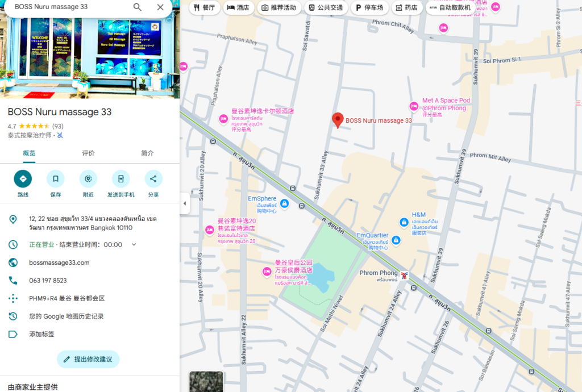Click the address location pin icon
The height and width of the screenshot is (392, 582).
point(13,219)
